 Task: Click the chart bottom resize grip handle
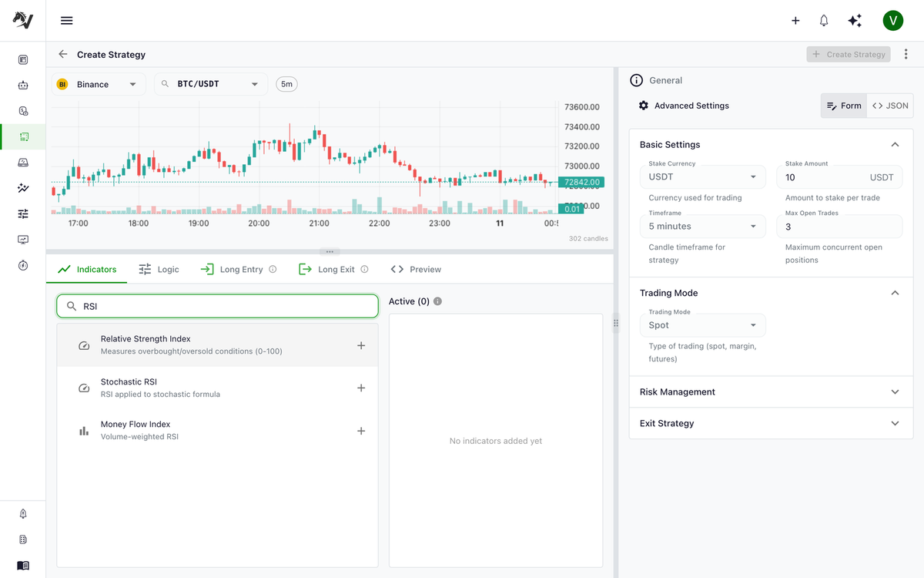tap(330, 252)
